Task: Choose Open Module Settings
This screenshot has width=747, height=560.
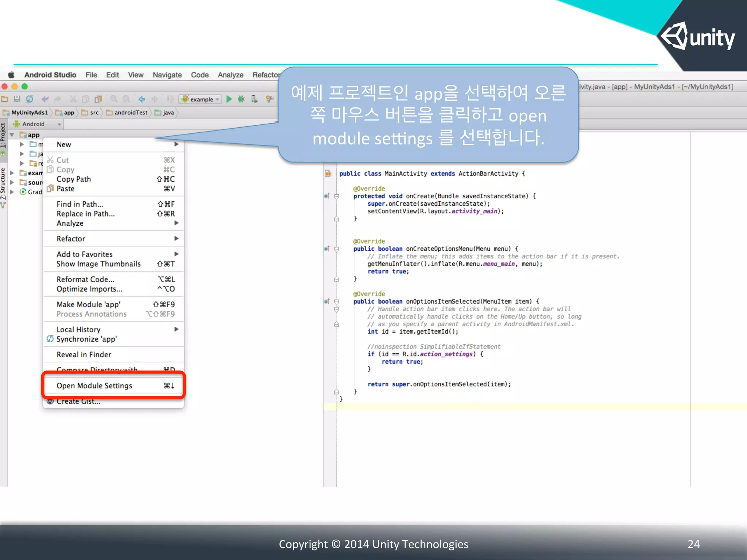Action: click(113, 386)
